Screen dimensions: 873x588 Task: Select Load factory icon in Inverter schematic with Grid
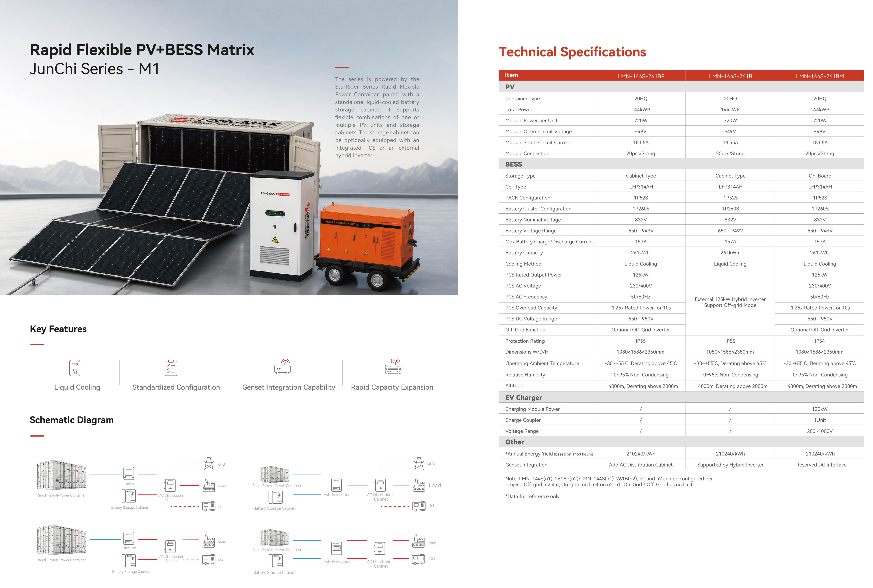coord(209,485)
